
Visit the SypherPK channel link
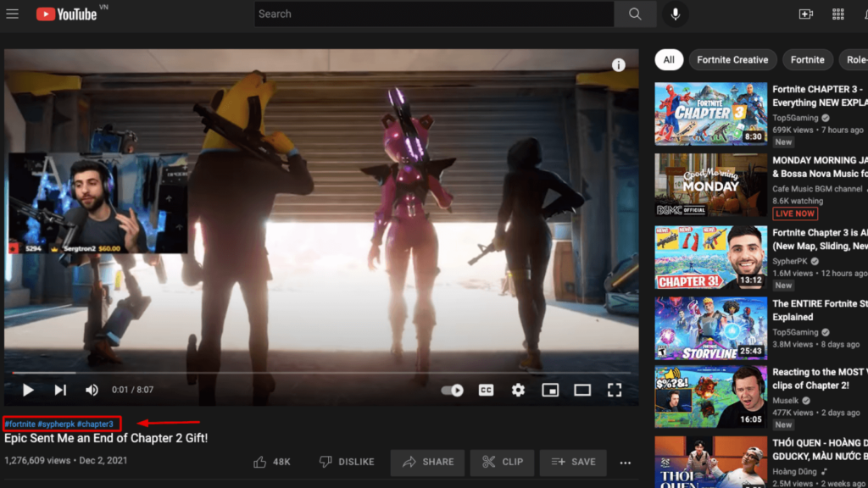pyautogui.click(x=790, y=261)
